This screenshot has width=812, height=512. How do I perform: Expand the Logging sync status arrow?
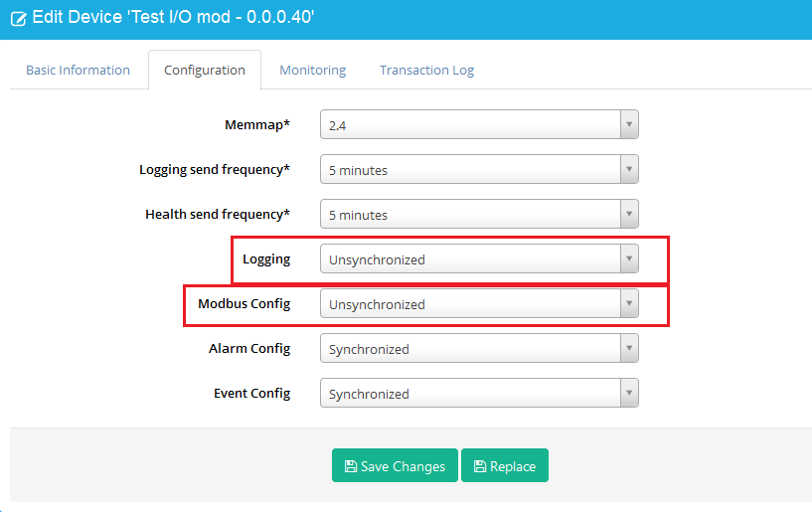(629, 258)
